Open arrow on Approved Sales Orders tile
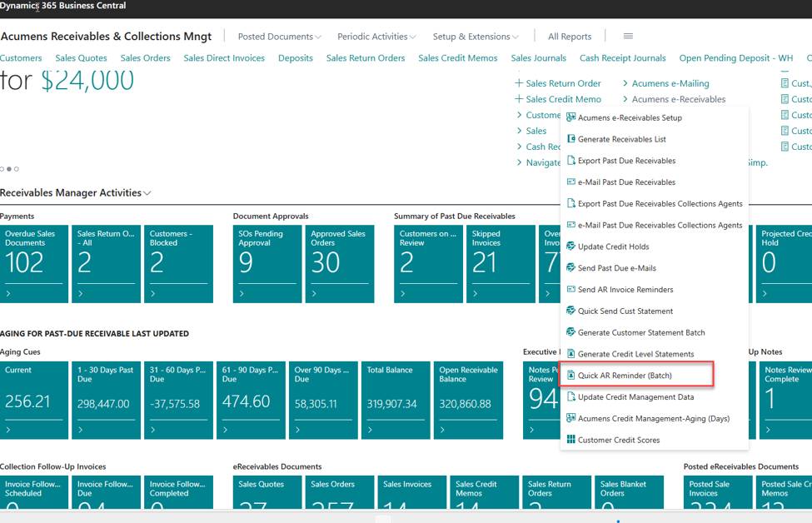The width and height of the screenshot is (812, 523). [314, 294]
